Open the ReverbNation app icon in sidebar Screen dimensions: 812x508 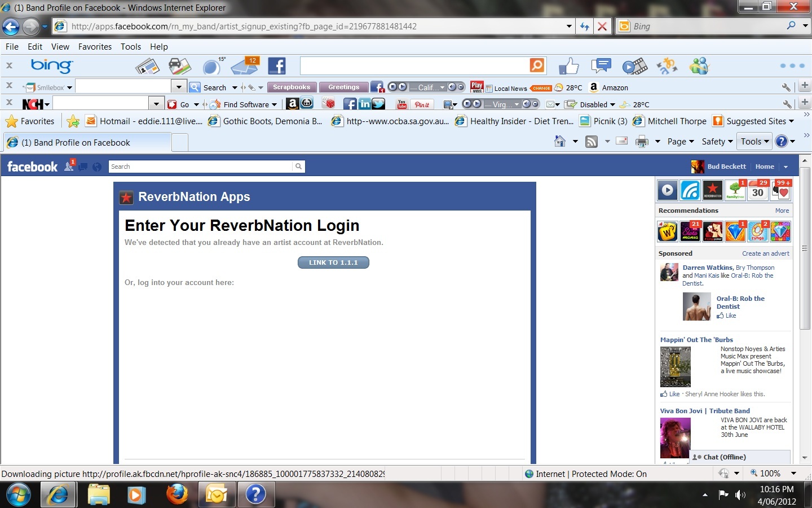coord(713,191)
